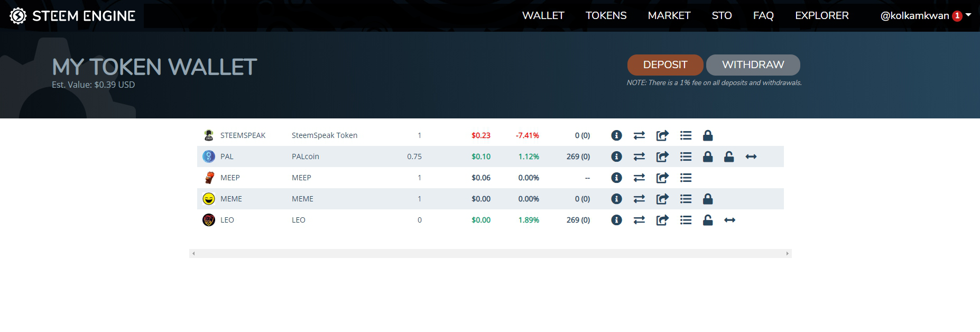Screen dimensions: 980x332
Task: Click the MEEP token logo
Action: click(x=209, y=178)
